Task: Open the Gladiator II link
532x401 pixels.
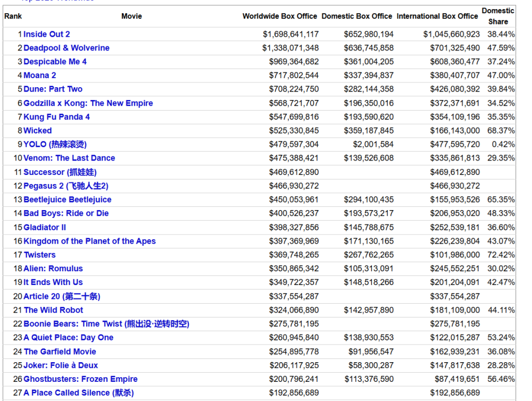Action: point(45,227)
